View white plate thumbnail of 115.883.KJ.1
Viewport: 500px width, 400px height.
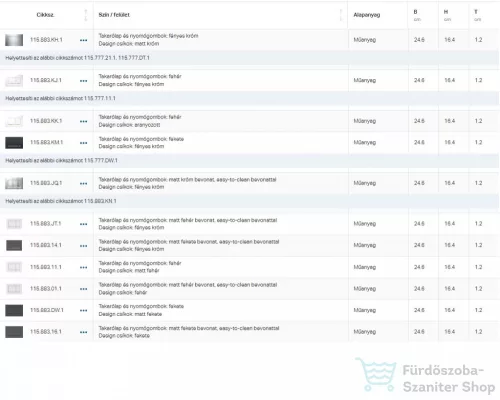(x=14, y=81)
